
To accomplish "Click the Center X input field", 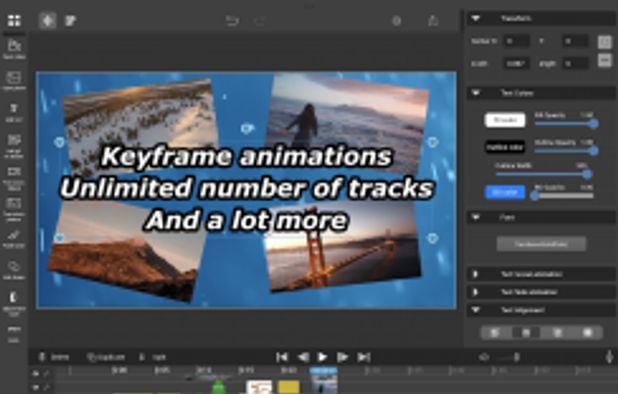I will click(x=517, y=41).
